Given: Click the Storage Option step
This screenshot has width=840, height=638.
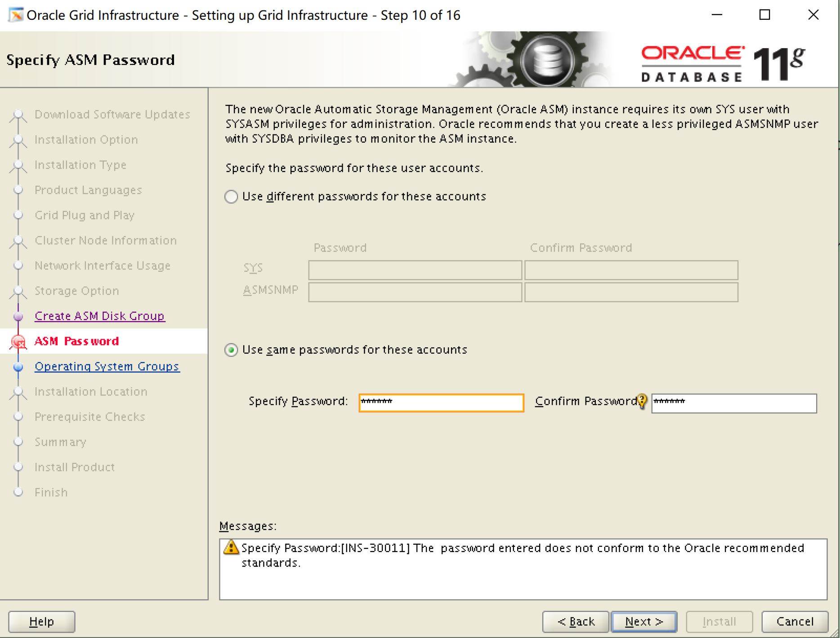Looking at the screenshot, I should 77,291.
